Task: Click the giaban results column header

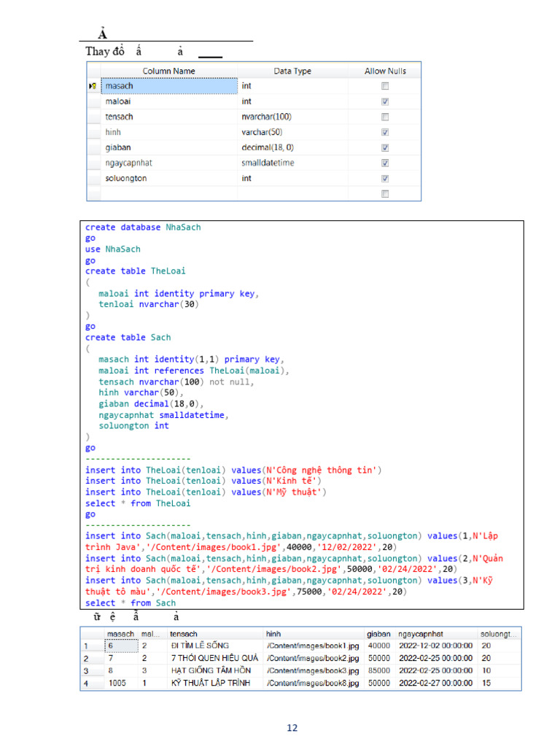Action: pos(380,634)
